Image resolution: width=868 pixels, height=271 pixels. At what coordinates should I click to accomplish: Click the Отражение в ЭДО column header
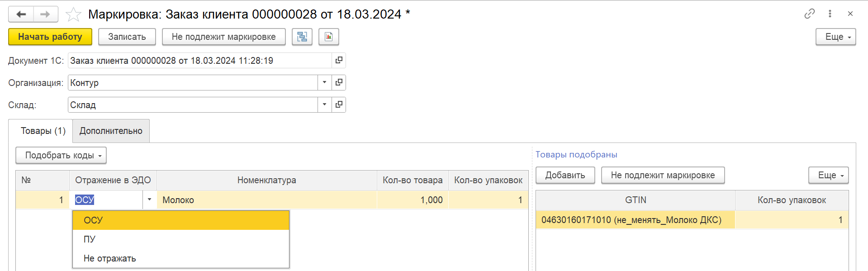pyautogui.click(x=113, y=180)
